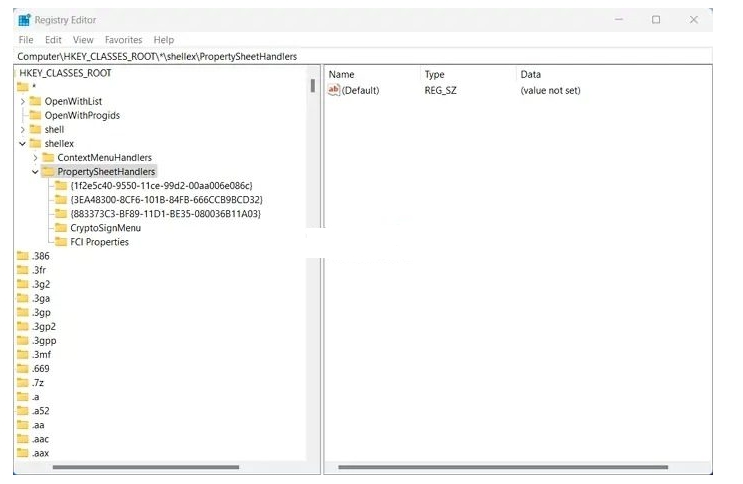
Task: Click the registry path address bar
Action: (363, 56)
